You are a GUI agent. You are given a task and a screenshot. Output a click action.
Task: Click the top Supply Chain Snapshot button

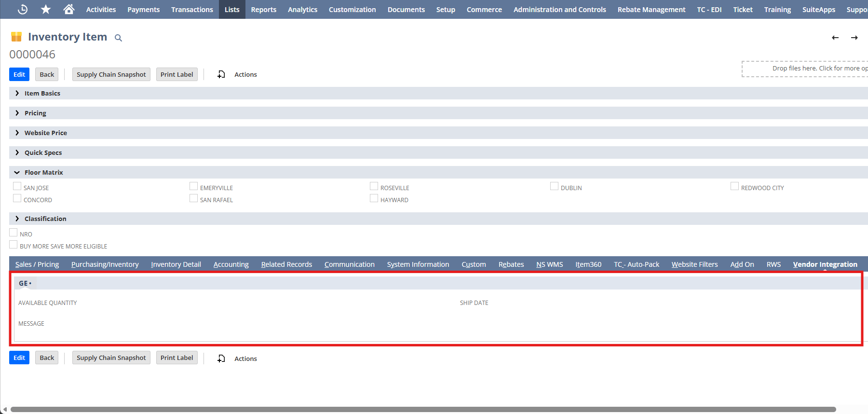111,74
